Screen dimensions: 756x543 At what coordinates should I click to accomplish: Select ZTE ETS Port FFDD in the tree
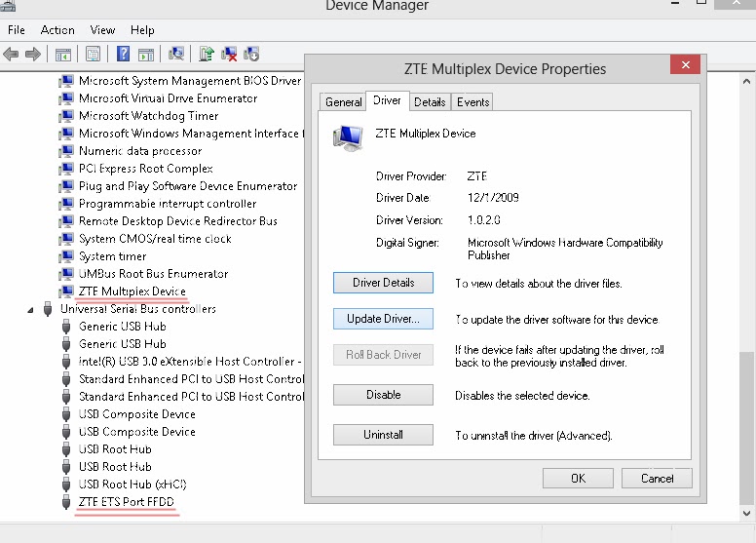127,502
